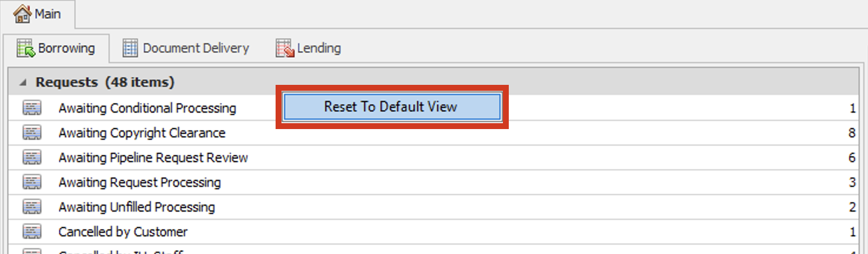Collapse the Requests group arrow
This screenshot has width=868, height=254.
(22, 83)
